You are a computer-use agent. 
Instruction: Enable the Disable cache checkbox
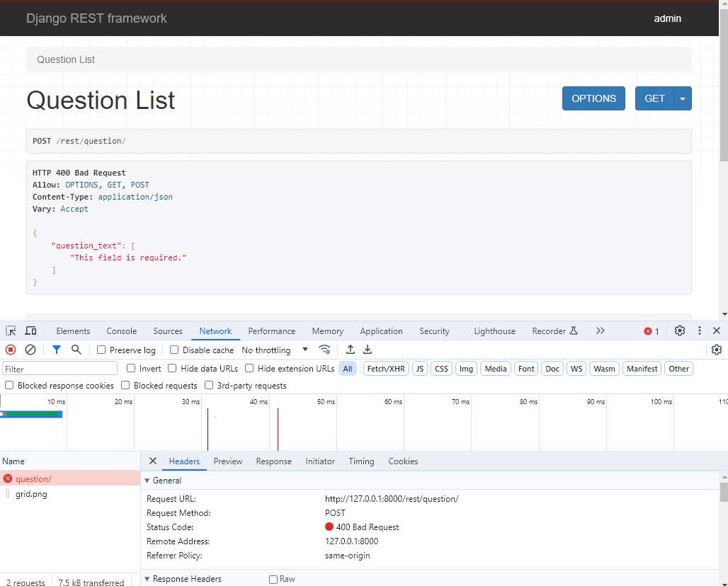coord(174,350)
